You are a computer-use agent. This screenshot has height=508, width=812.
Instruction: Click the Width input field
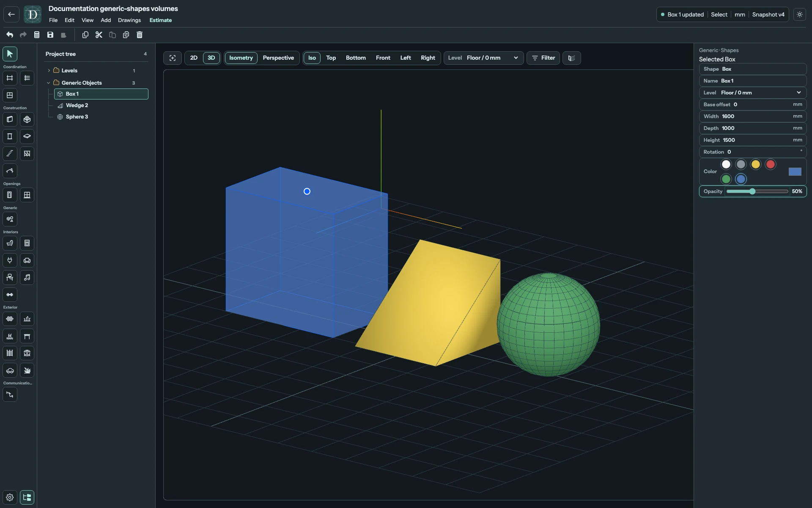(752, 116)
